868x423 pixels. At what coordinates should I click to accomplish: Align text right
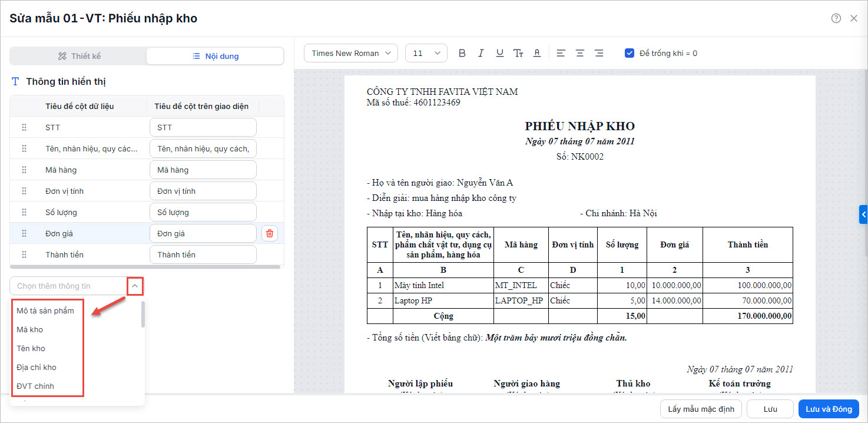[599, 53]
